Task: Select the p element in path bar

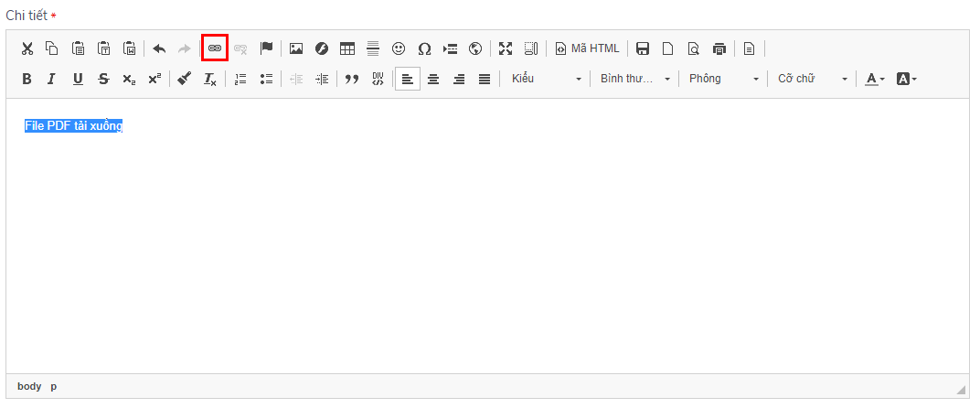Action: pos(53,387)
